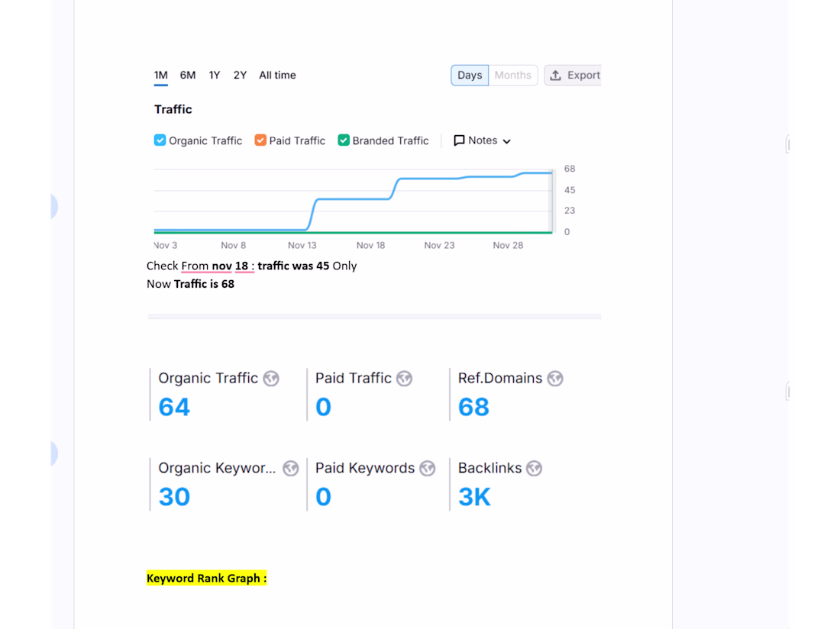
Task: Click globe icon beside Ref.Domains
Action: point(555,379)
